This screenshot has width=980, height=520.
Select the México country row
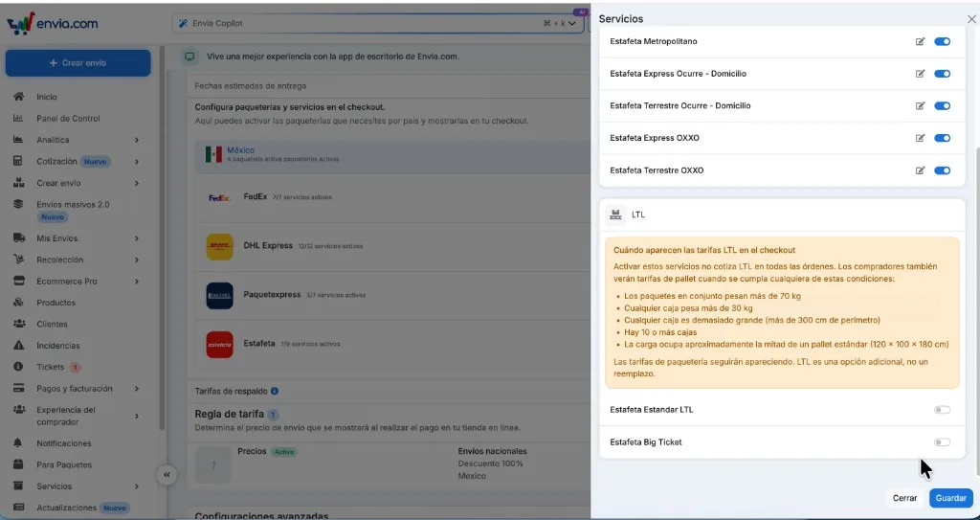392,154
